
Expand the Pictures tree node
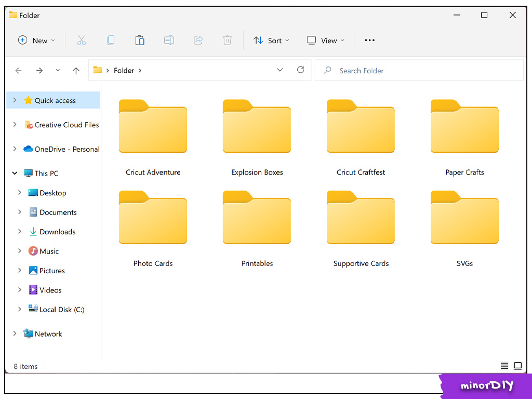(20, 270)
